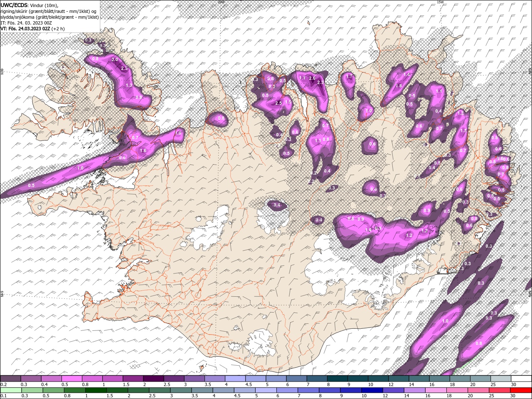This screenshot has width=532, height=399.
Task: Click the '0.2' label of the top legend row
Action: (3, 384)
